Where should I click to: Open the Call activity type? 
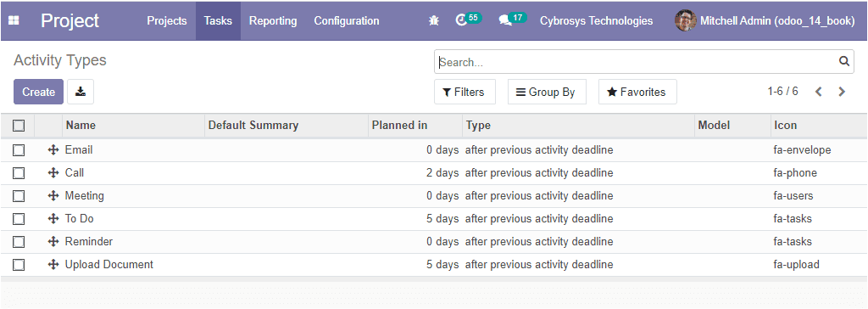click(x=75, y=172)
